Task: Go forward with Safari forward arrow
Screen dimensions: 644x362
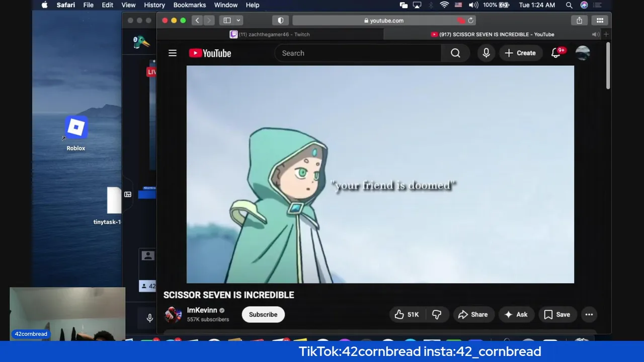Action: click(x=209, y=20)
